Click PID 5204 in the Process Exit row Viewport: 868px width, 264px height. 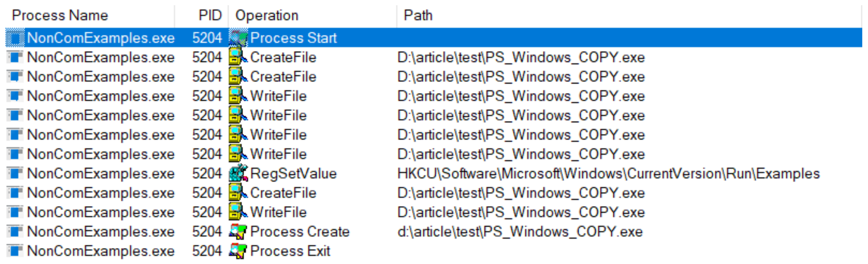tap(207, 251)
